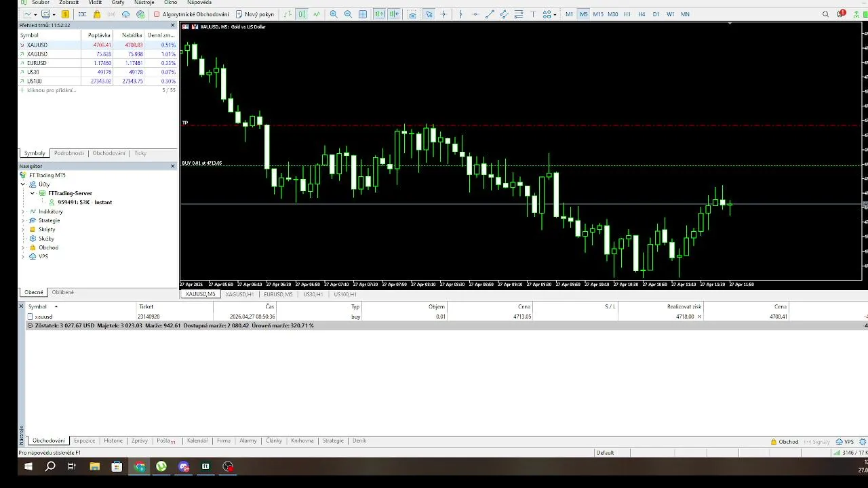The image size is (868, 488).
Task: Select the Fibonacci retracement tool
Action: point(519,14)
